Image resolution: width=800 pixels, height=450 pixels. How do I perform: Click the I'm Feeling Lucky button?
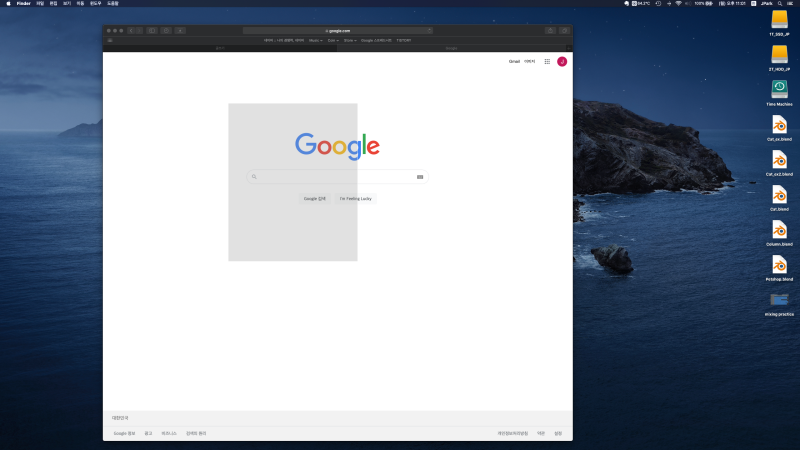tap(356, 198)
